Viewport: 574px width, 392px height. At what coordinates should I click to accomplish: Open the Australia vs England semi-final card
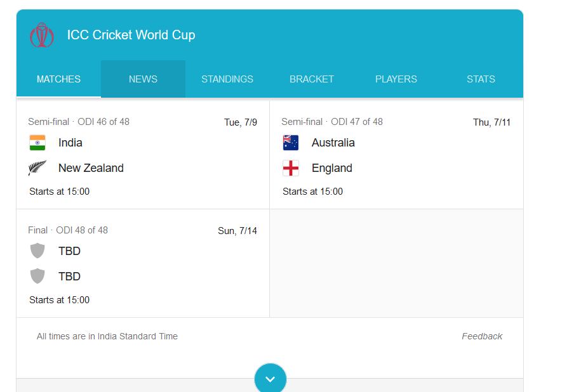396,155
